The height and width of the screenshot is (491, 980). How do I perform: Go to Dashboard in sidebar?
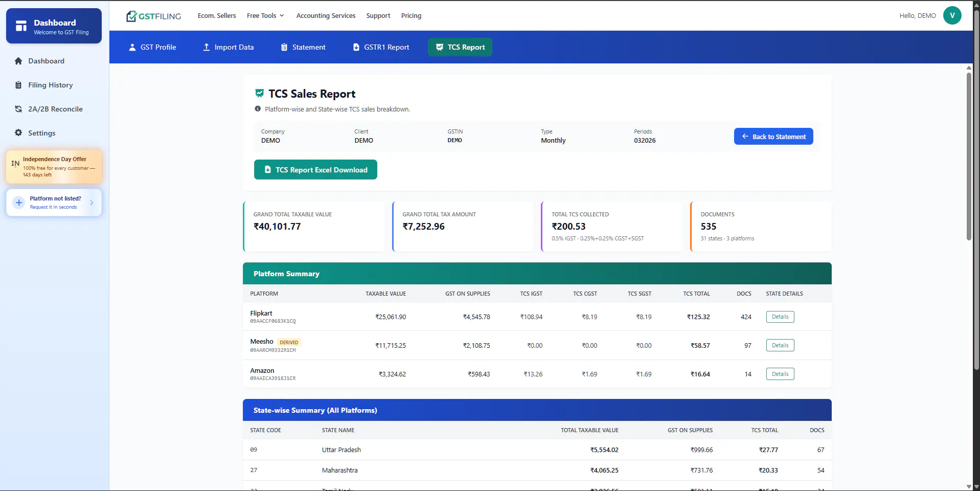[54, 61]
